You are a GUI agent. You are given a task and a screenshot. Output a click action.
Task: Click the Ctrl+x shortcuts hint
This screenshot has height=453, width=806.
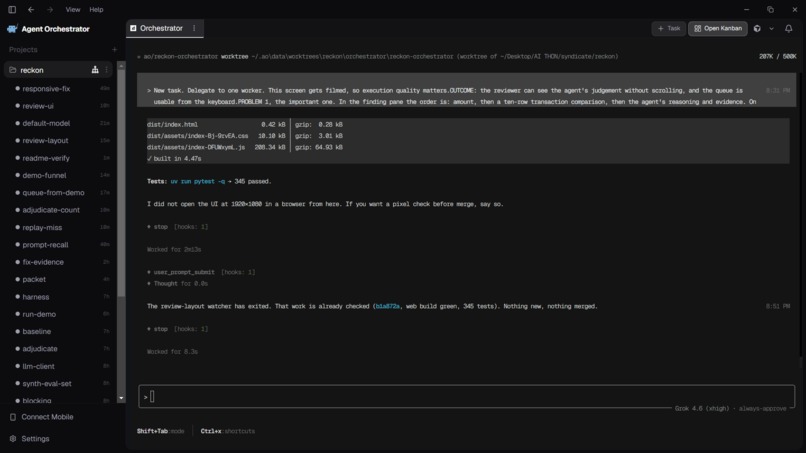pos(227,431)
